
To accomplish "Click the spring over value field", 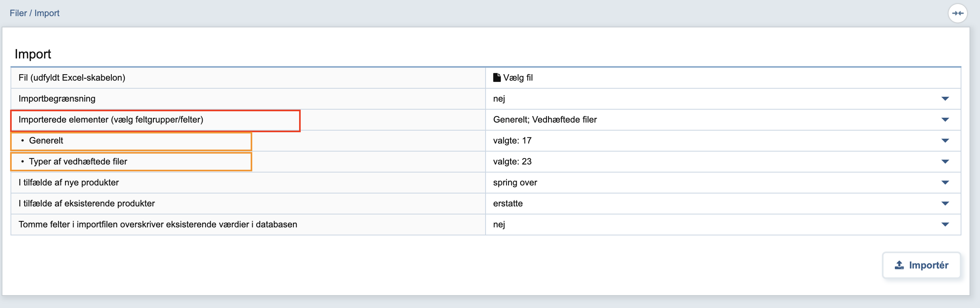I will pos(515,183).
